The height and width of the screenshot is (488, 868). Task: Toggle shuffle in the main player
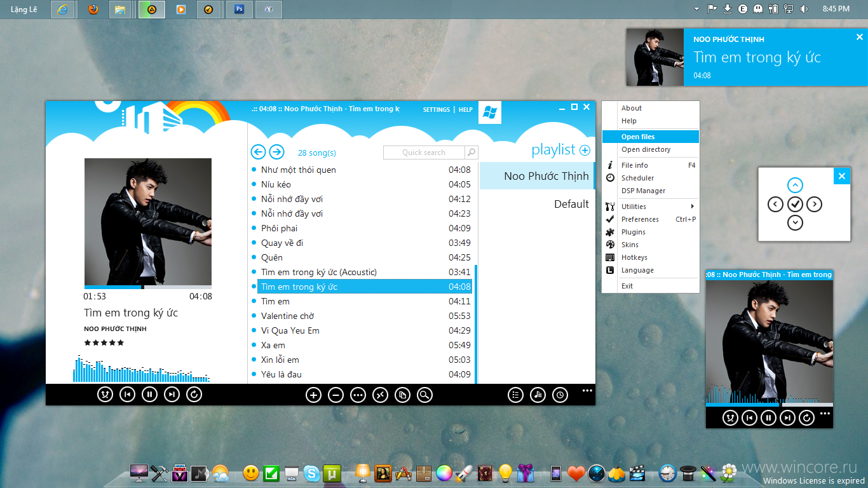[x=105, y=395]
